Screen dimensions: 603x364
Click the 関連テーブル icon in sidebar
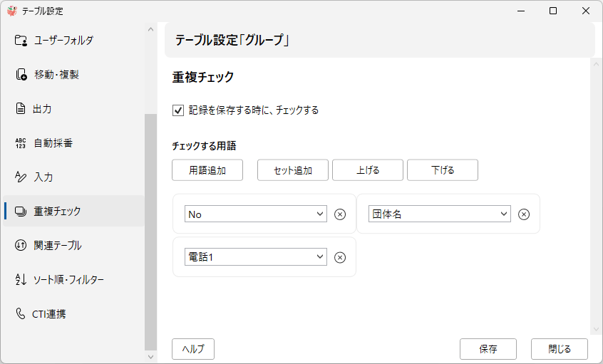point(21,245)
